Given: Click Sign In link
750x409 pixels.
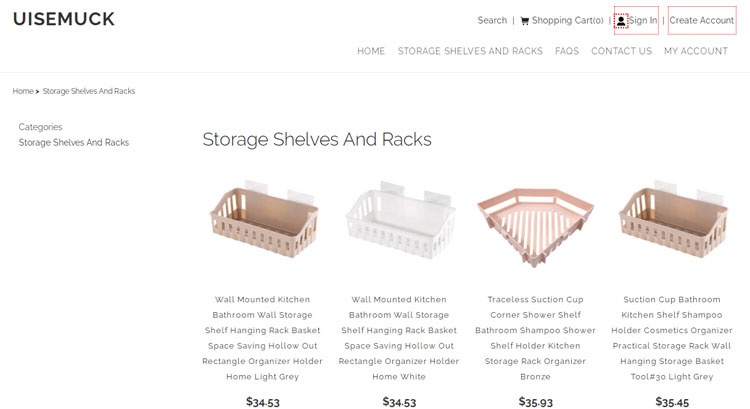Looking at the screenshot, I should click(642, 21).
